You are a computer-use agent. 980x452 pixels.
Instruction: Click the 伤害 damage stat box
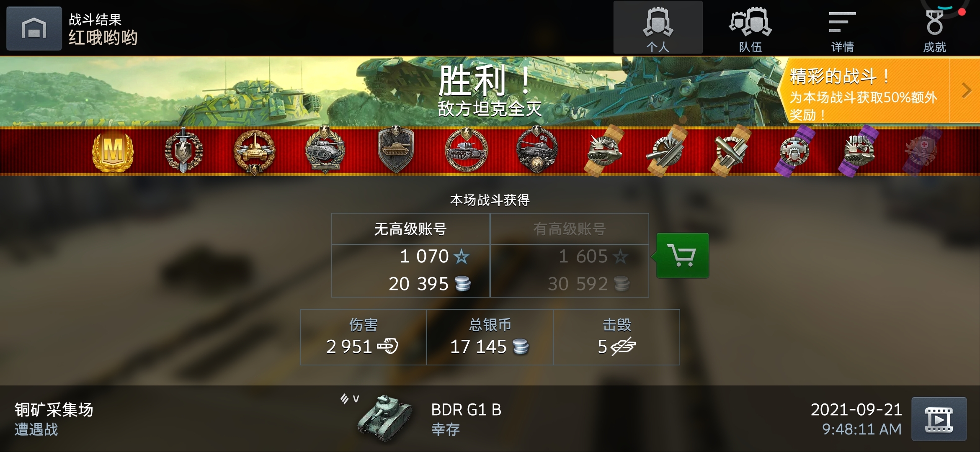(x=363, y=337)
